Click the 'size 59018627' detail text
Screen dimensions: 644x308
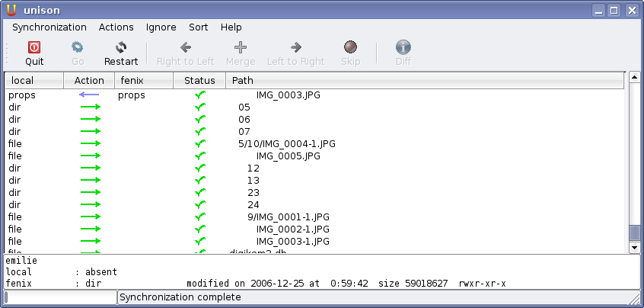point(413,284)
